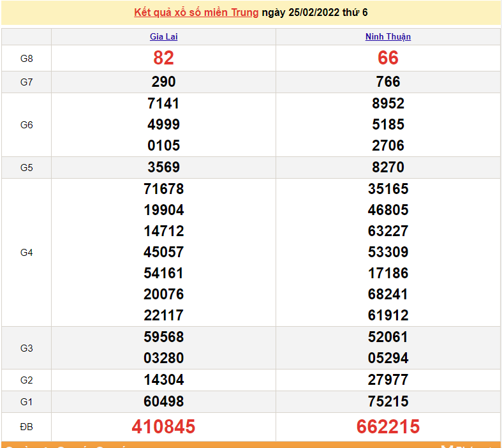Open the Ninh Thuận province link
This screenshot has height=448, width=502.
[388, 37]
